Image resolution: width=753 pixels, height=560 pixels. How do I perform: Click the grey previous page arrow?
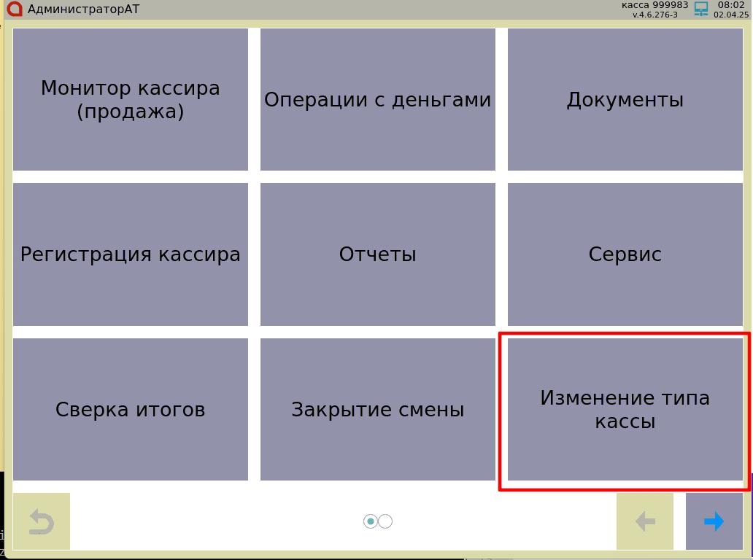pos(645,521)
